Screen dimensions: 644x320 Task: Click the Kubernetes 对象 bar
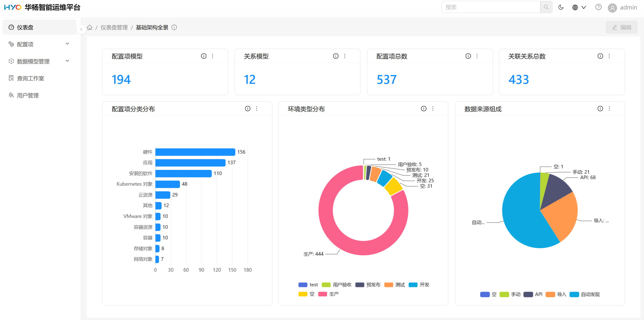coord(168,184)
